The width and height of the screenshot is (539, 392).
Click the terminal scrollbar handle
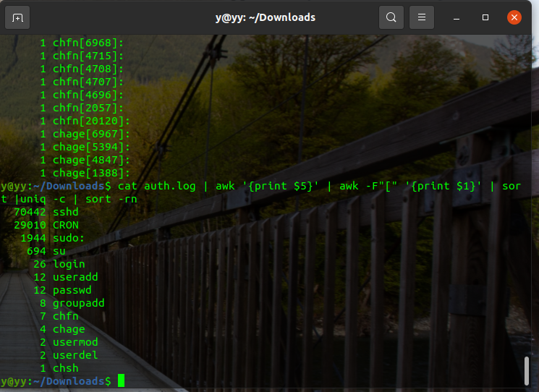tap(526, 371)
